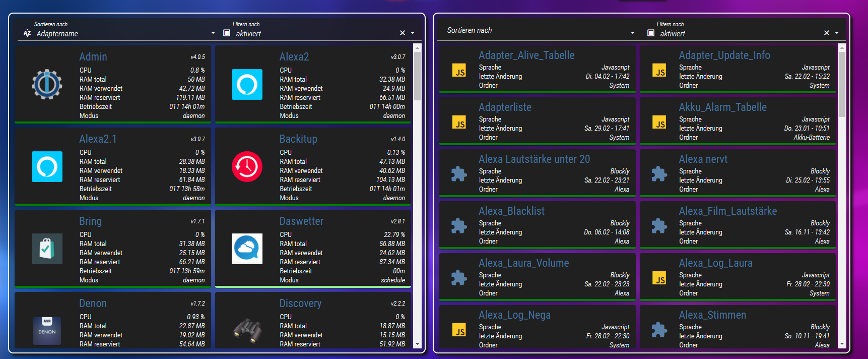Click the left adapter list scrollbar down arrow
The height and width of the screenshot is (359, 868).
tap(417, 344)
